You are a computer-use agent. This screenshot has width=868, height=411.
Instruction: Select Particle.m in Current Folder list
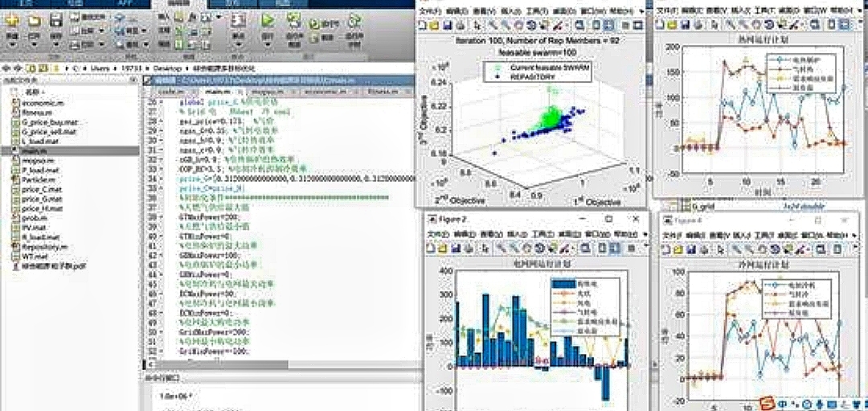(x=38, y=179)
